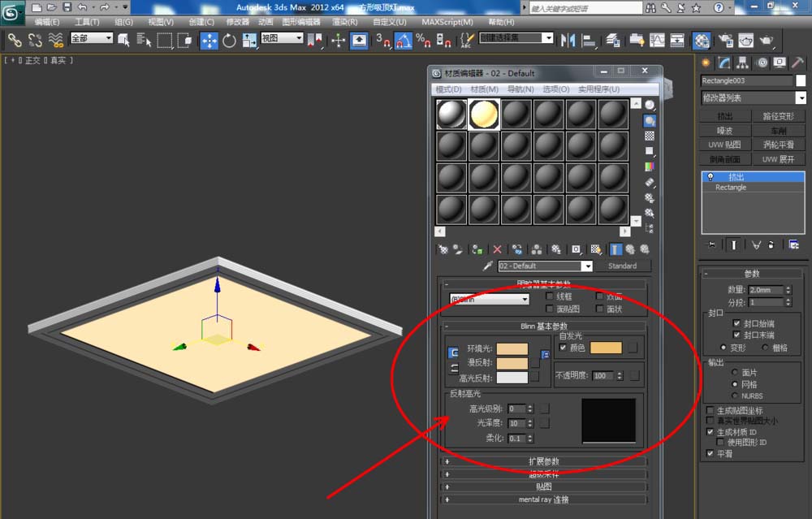
Task: Select the 栅格 grid radio button
Action: 765,348
